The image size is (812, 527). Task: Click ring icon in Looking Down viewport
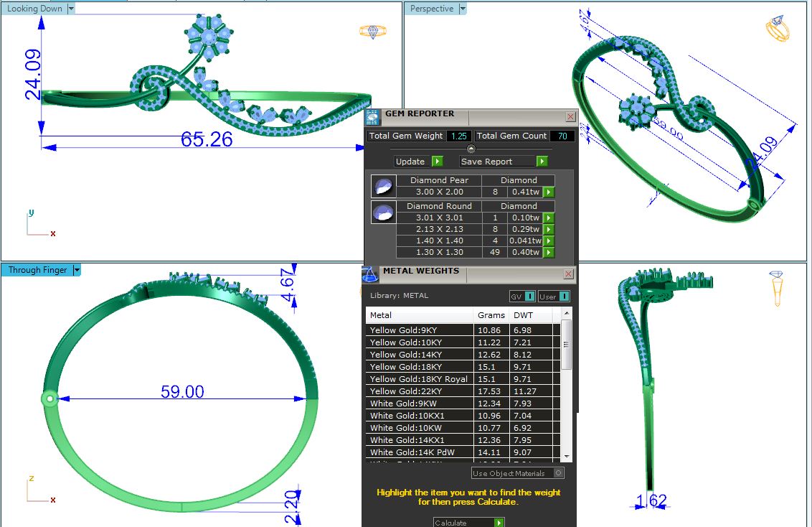pyautogui.click(x=372, y=32)
